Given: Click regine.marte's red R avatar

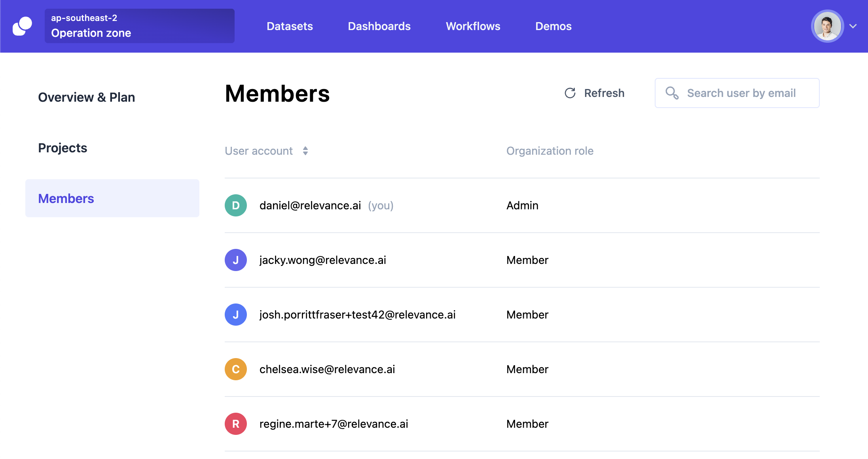Looking at the screenshot, I should (x=236, y=424).
